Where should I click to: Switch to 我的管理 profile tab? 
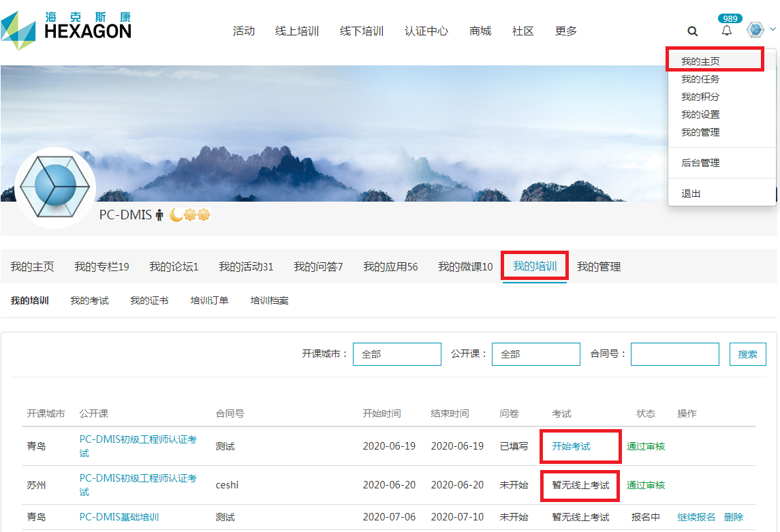pos(599,266)
